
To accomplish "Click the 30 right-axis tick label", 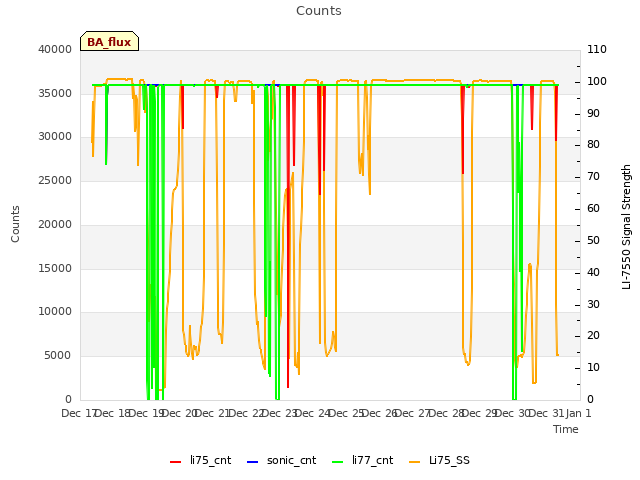I will (x=593, y=304).
